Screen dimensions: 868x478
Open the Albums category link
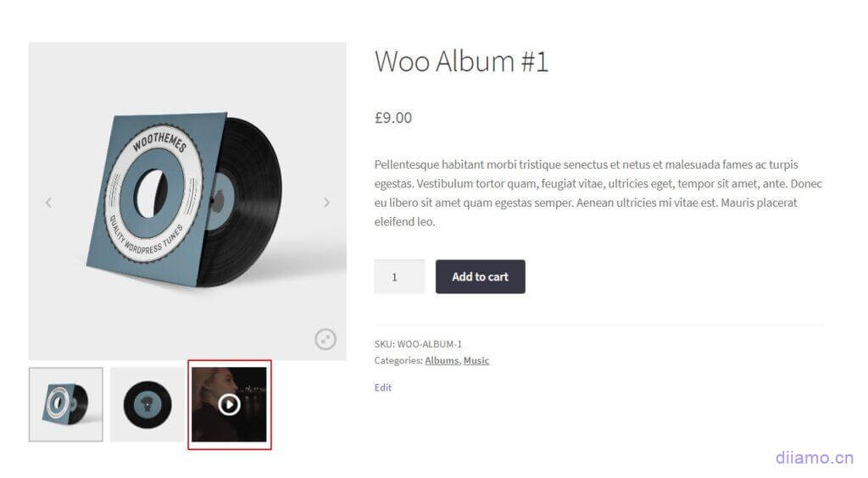[442, 361]
